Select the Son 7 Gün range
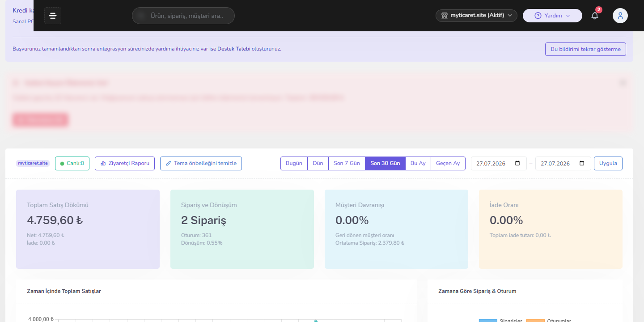The image size is (644, 322). 347,163
